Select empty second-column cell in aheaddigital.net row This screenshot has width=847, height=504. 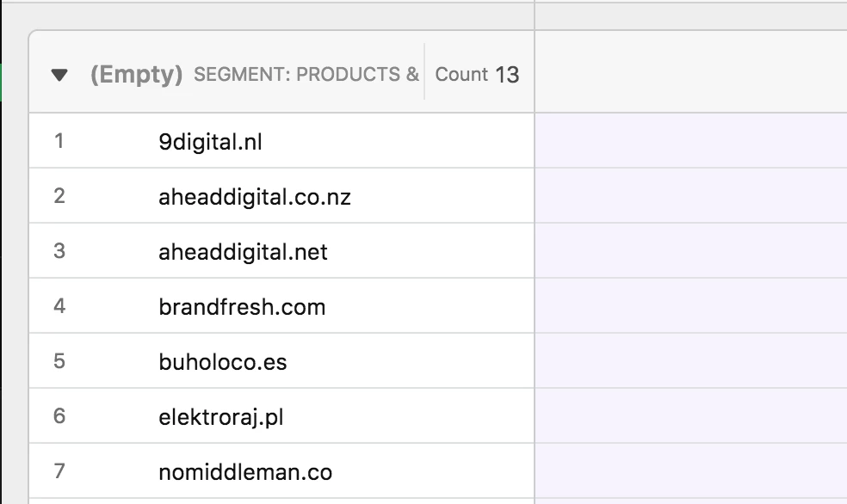pyautogui.click(x=690, y=251)
